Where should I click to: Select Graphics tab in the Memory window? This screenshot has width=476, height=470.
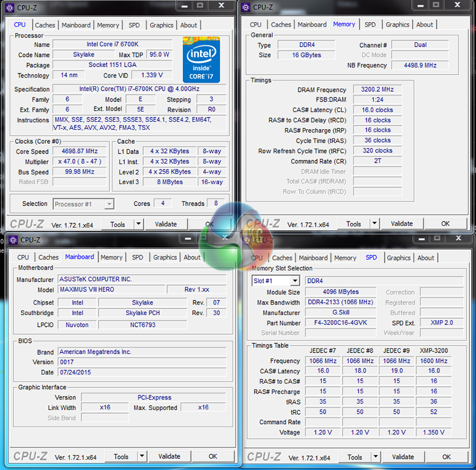click(397, 24)
